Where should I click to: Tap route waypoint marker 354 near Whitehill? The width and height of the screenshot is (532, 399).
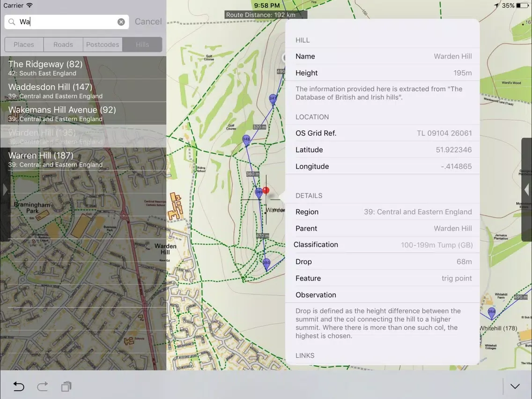point(491,312)
